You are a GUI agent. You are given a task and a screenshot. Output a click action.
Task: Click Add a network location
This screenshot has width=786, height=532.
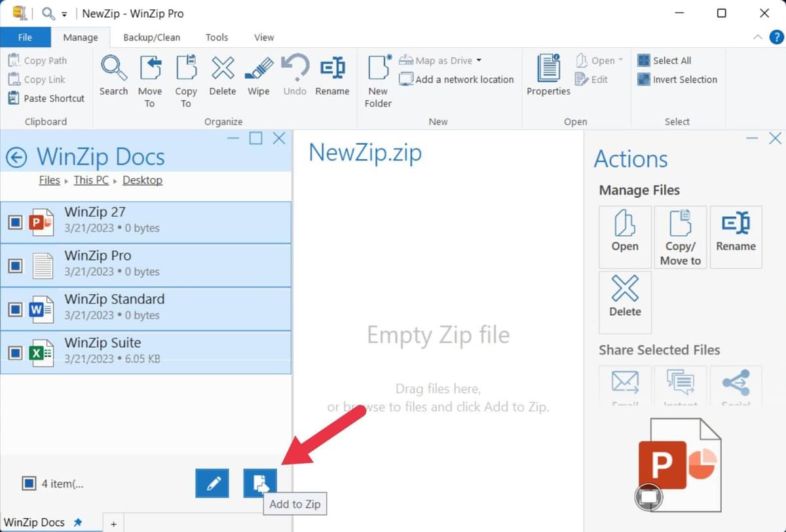click(464, 79)
